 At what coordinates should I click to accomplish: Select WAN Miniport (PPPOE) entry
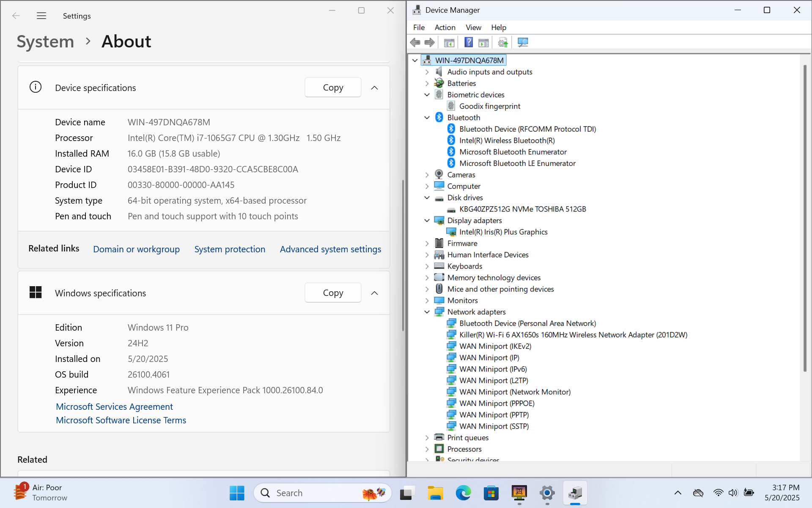(497, 403)
